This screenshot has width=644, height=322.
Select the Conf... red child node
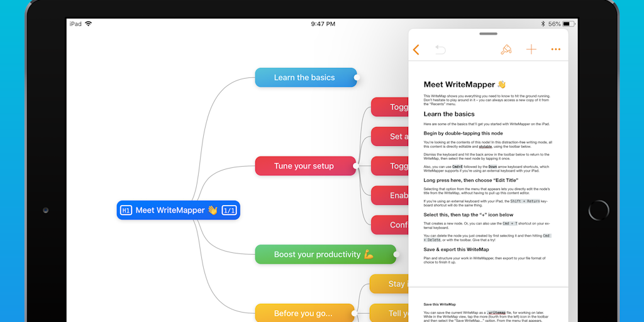click(x=390, y=225)
